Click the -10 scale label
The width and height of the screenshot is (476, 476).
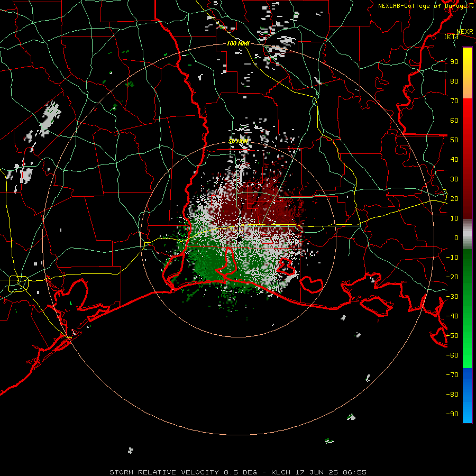click(452, 258)
